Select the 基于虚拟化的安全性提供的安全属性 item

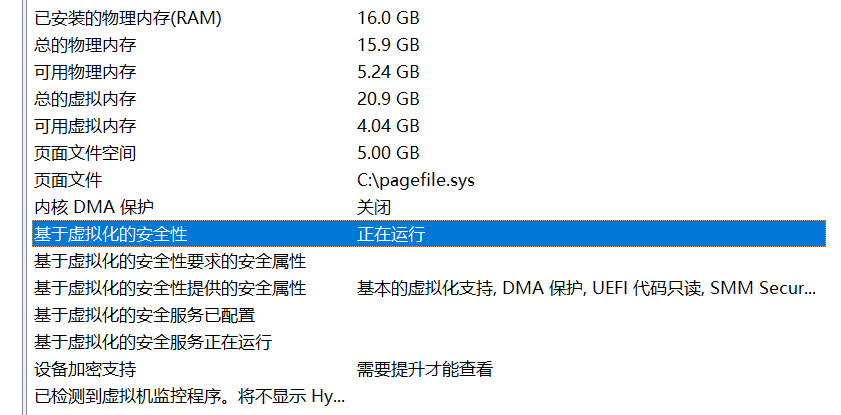coord(170,288)
